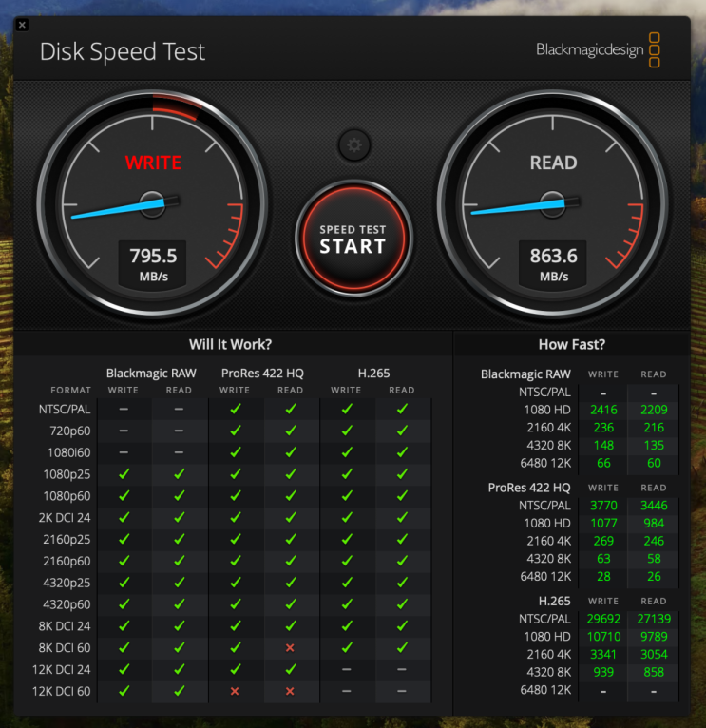
Task: Click 12K DCI 60 Blackmagic RAW write checkmark
Action: (x=124, y=691)
